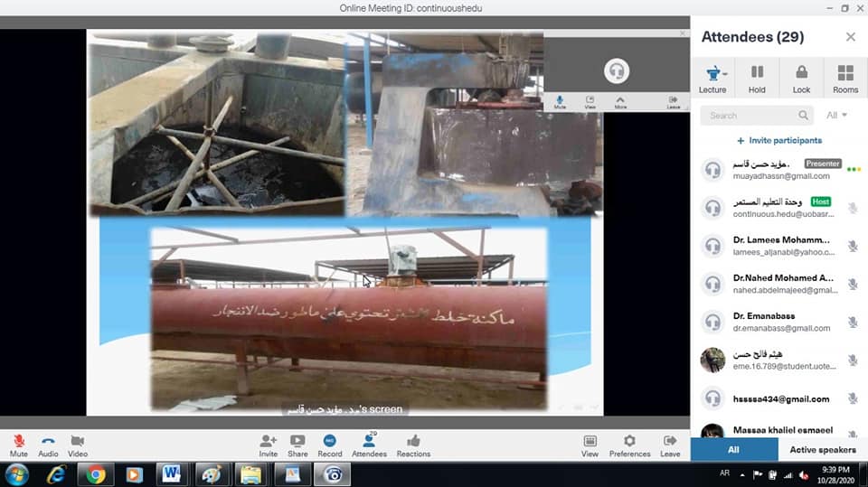Toggle mic for Dr. Emanabass
The width and height of the screenshot is (868, 487).
852,323
